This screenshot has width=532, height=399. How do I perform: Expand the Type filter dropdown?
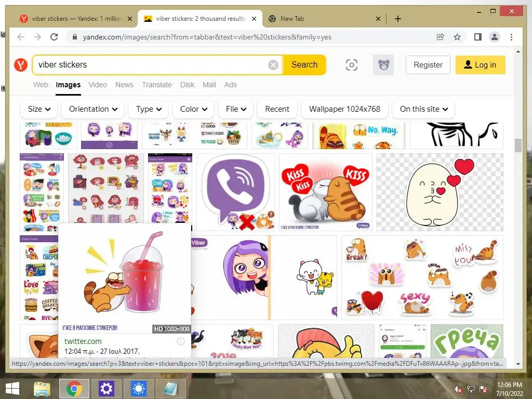pos(149,109)
